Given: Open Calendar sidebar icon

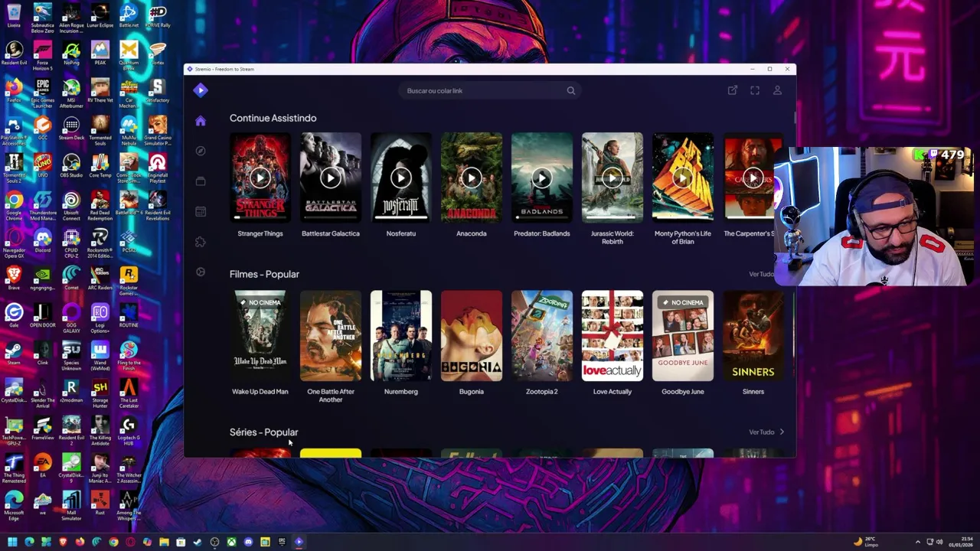Looking at the screenshot, I should (x=201, y=211).
